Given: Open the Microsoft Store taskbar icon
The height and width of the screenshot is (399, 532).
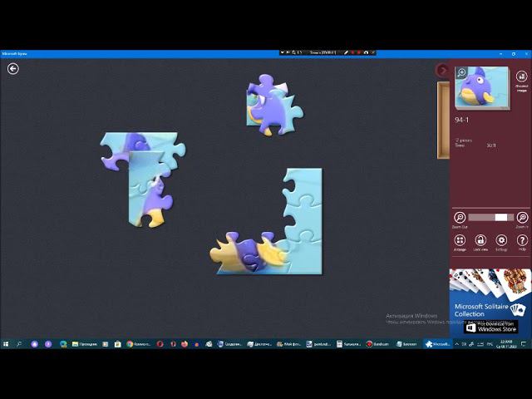Looking at the screenshot, I should coord(117,344).
